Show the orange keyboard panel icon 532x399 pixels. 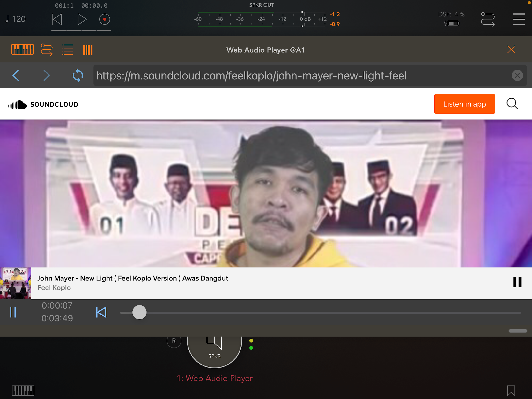click(x=22, y=49)
